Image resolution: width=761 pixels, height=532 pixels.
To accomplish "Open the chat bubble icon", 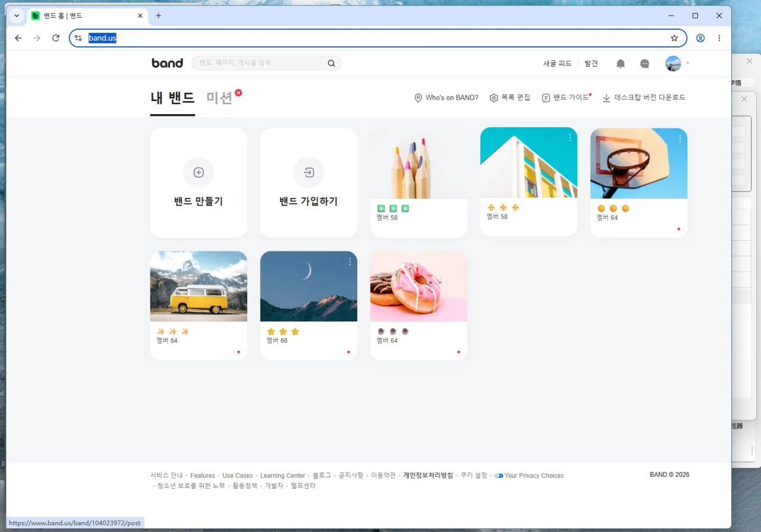I will tap(644, 64).
